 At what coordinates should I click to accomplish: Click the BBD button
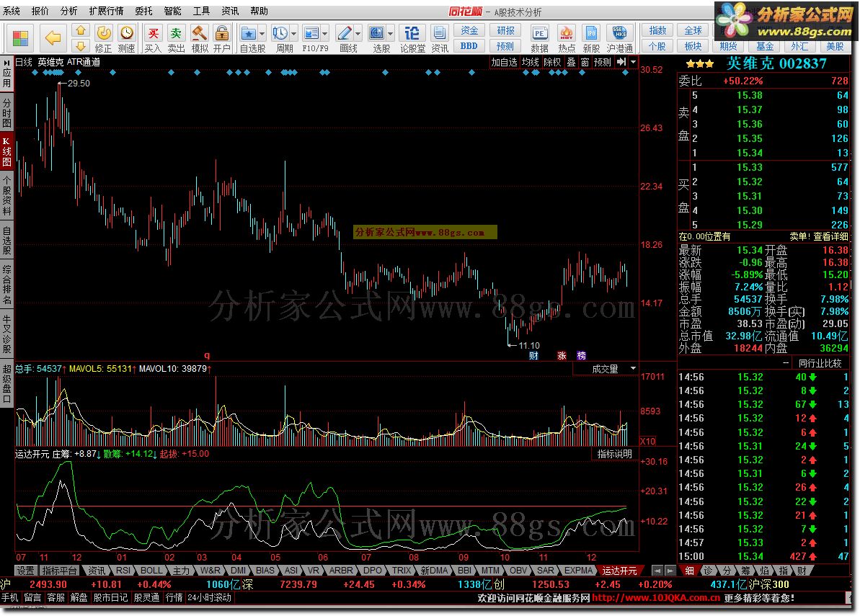[469, 46]
